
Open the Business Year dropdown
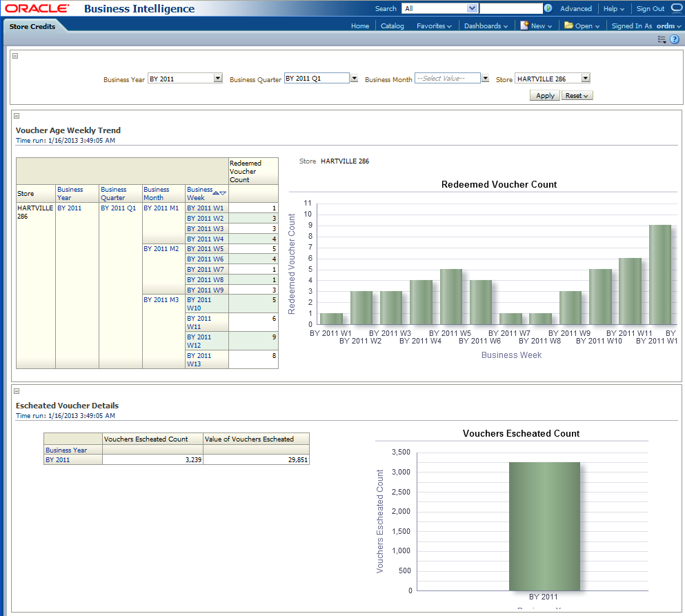click(218, 79)
